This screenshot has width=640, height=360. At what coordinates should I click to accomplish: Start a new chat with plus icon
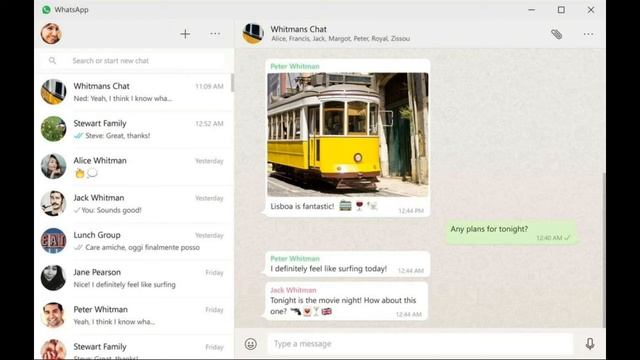[185, 34]
